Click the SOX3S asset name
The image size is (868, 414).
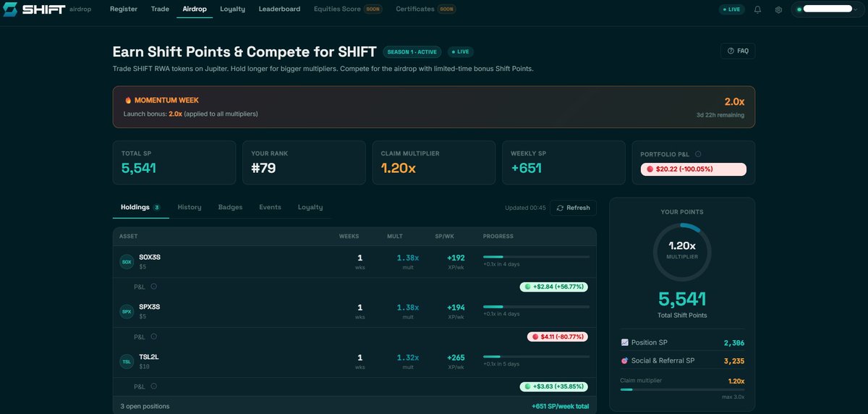tap(150, 257)
